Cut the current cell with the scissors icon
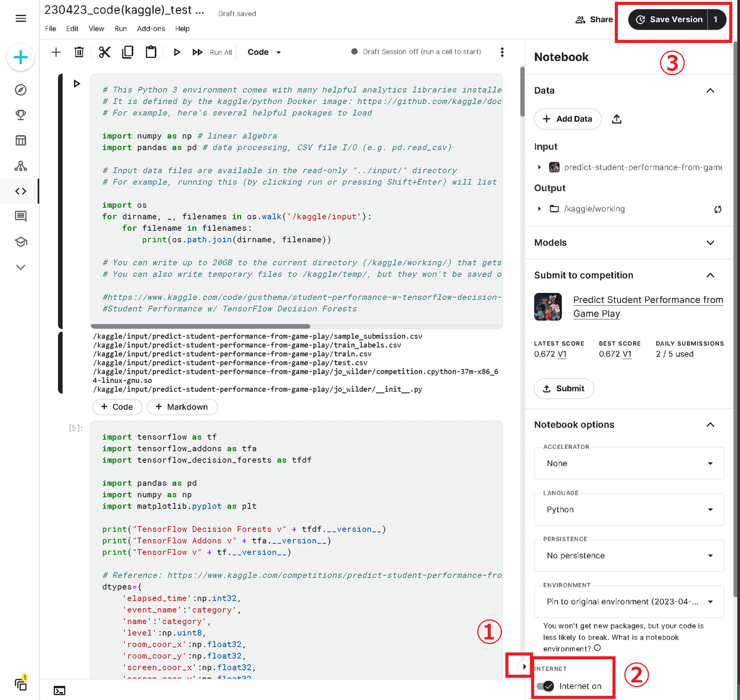Viewport: 740px width, 700px height. [x=104, y=52]
